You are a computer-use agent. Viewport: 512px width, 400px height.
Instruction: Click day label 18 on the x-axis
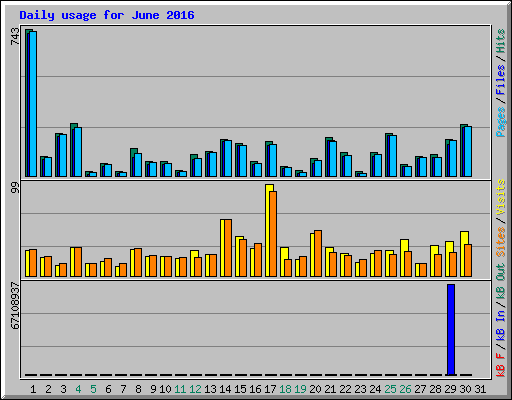[x=285, y=389]
